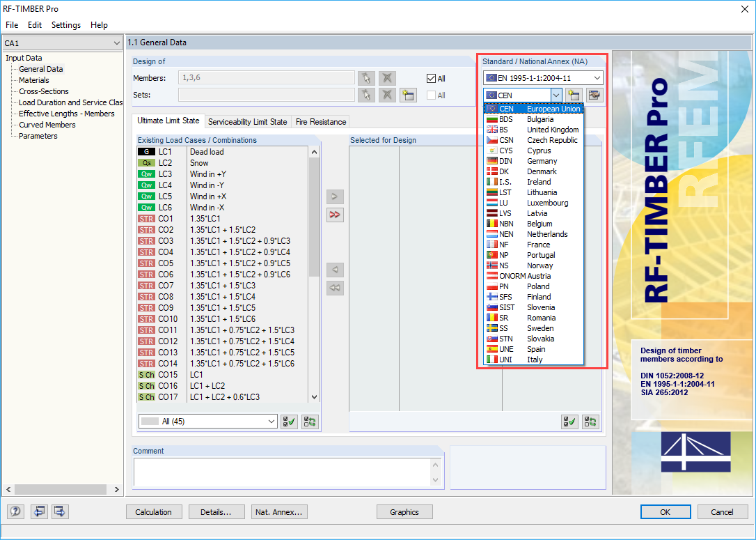
Task: Transfer all load cases with double-arrow icon
Action: tap(335, 215)
